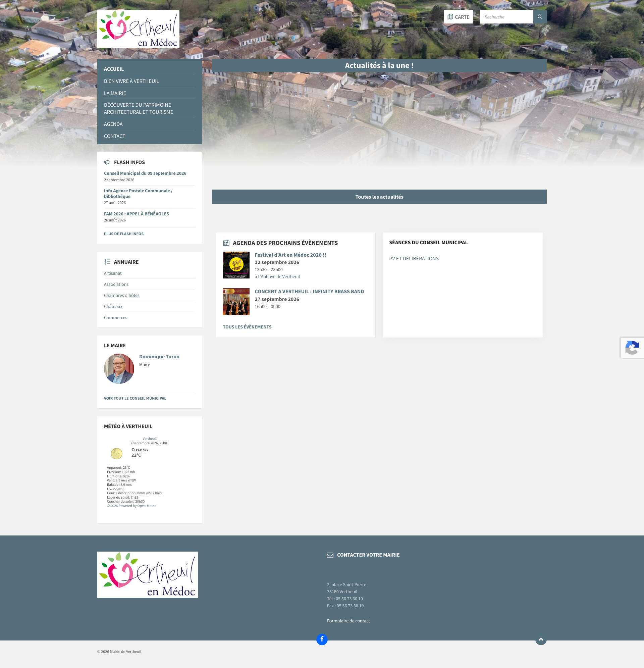Click the calendar icon beside Agenda heading

click(226, 243)
